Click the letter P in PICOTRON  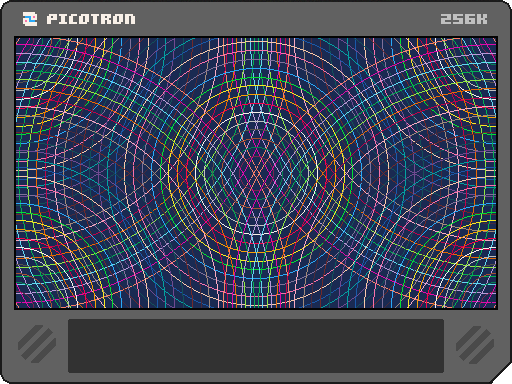[52, 19]
